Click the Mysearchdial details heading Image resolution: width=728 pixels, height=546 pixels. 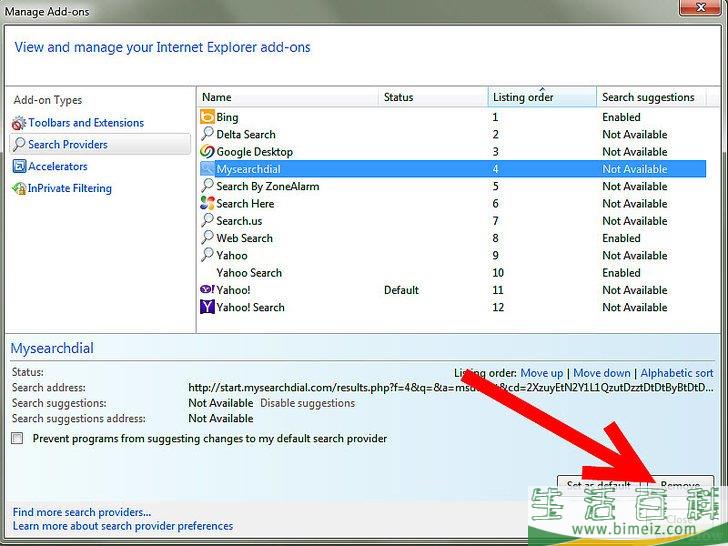52,348
